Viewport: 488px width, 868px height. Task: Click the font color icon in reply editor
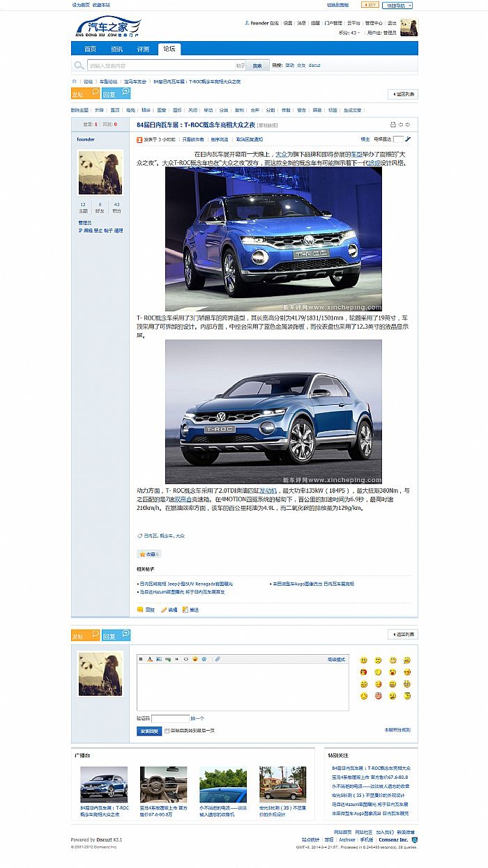150,659
